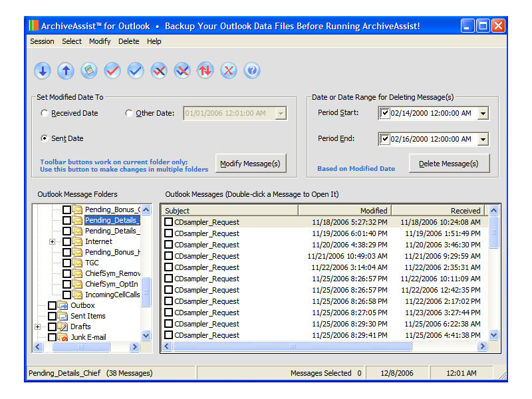
Task: Open the Session menu
Action: [42, 41]
